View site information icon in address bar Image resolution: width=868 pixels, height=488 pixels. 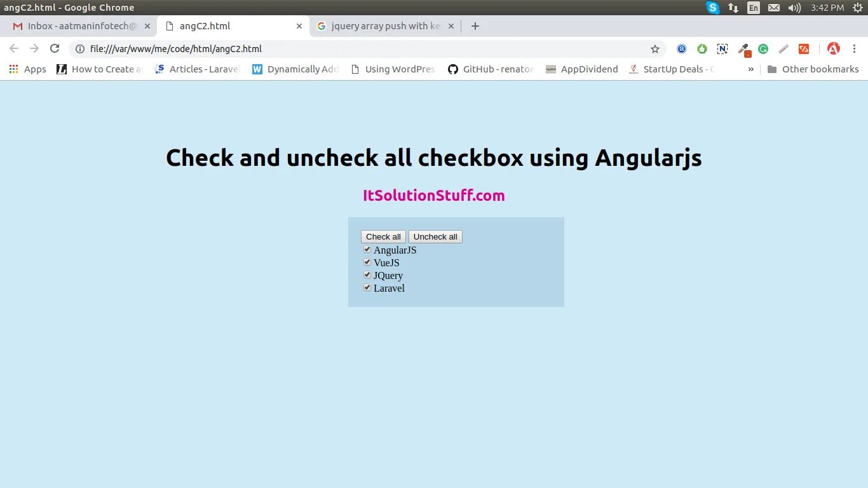coord(80,49)
